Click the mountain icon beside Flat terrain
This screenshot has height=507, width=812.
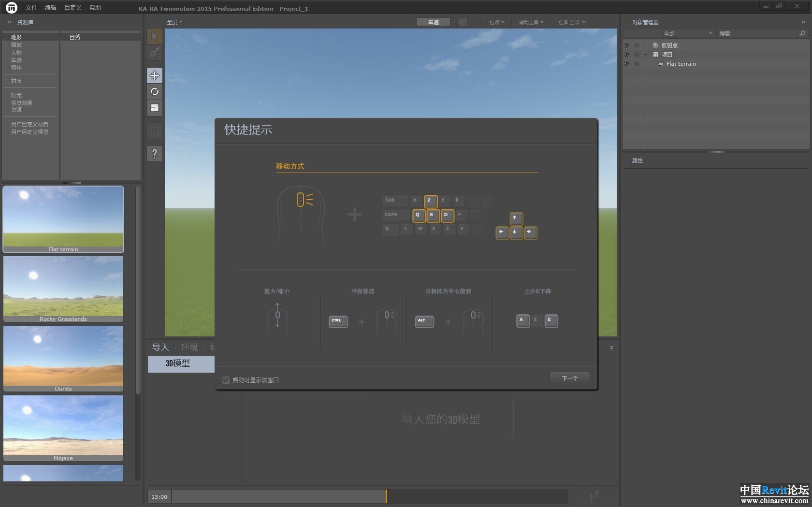[661, 64]
